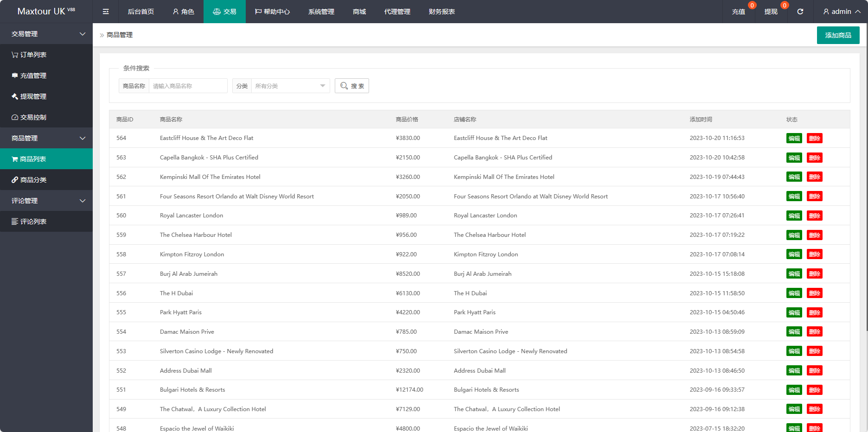Open the 系统管理 top menu

321,12
